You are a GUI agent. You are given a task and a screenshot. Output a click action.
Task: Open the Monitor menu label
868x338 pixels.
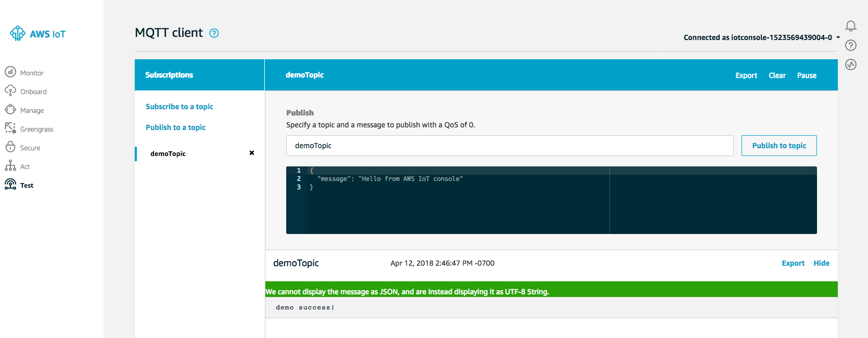[32, 73]
